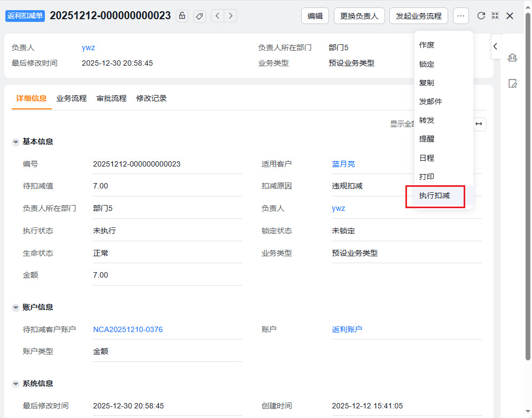The image size is (532, 418).
Task: Choose 提醒 from the dropdown menu
Action: click(x=444, y=139)
